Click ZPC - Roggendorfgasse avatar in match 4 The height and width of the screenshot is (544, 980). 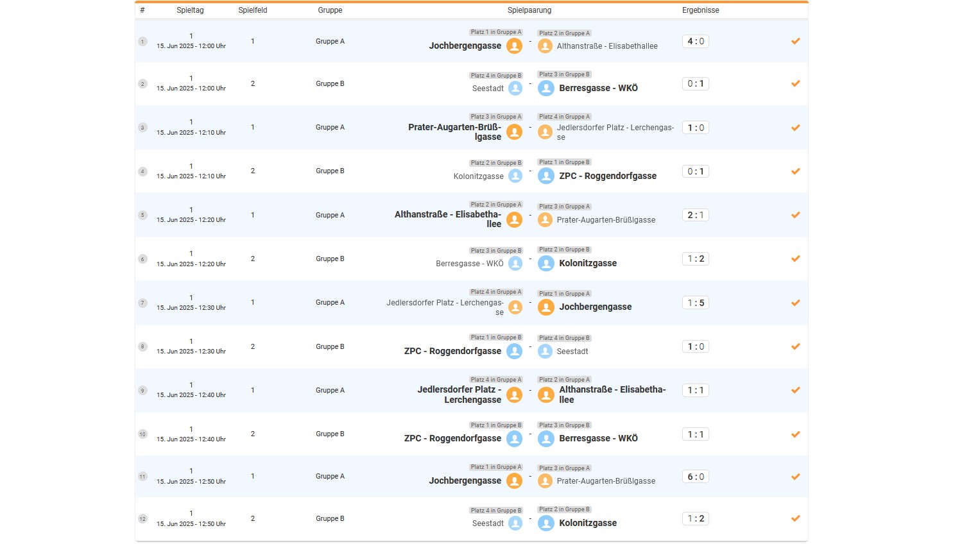[x=546, y=176]
